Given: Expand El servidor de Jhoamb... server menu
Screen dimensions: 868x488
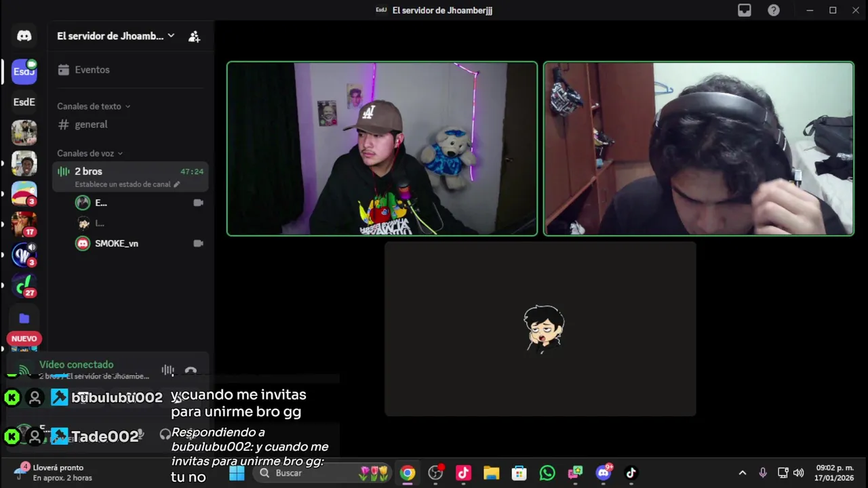Looking at the screenshot, I should [116, 36].
